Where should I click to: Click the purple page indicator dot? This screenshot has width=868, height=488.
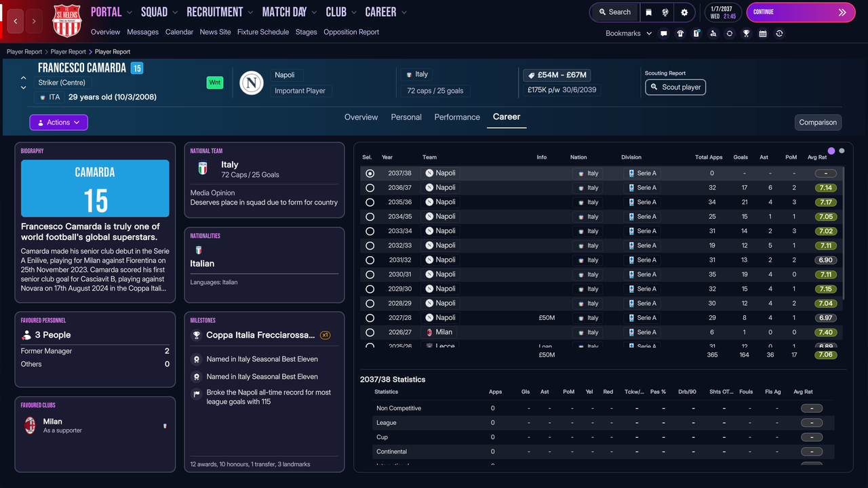(831, 150)
